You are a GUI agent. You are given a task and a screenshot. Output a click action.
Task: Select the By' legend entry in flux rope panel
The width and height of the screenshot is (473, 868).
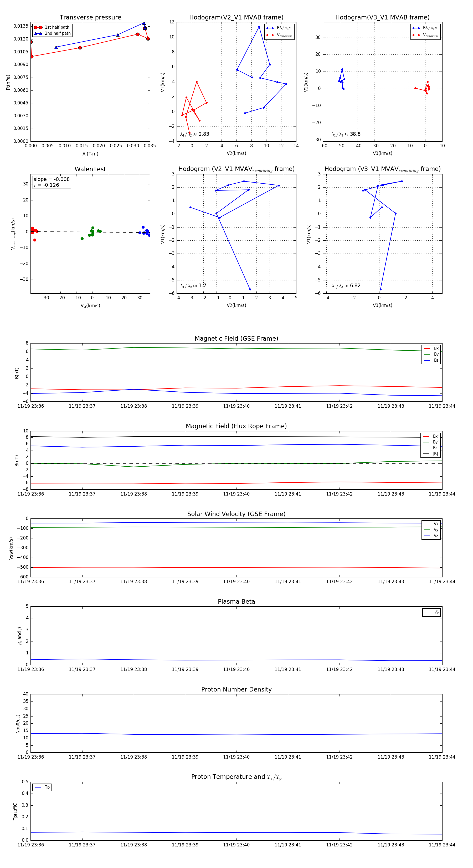431,442
